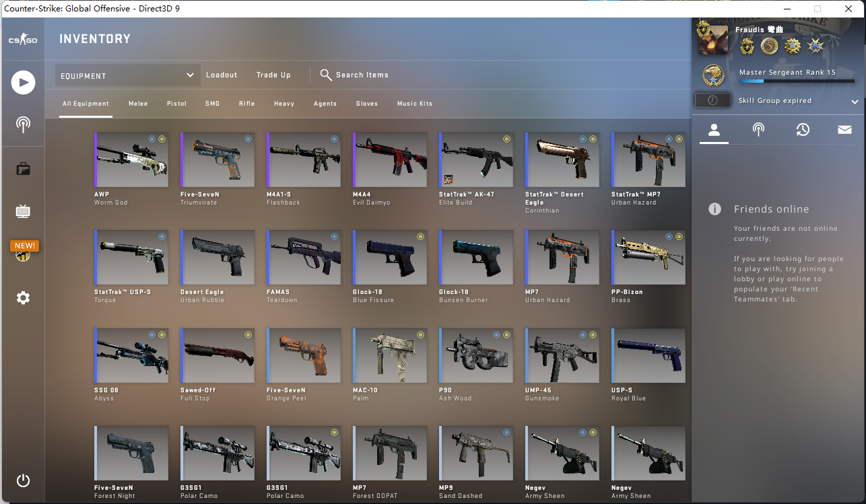Open the settings gear icon

click(23, 297)
